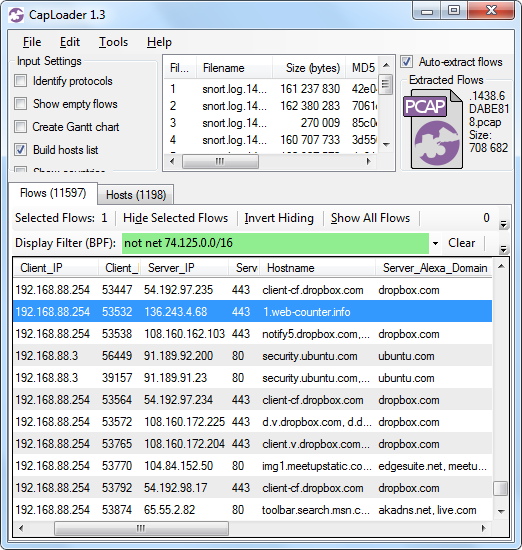This screenshot has width=522, height=550.
Task: Click the file list horizontal scrollbar thumb
Action: pos(220,161)
